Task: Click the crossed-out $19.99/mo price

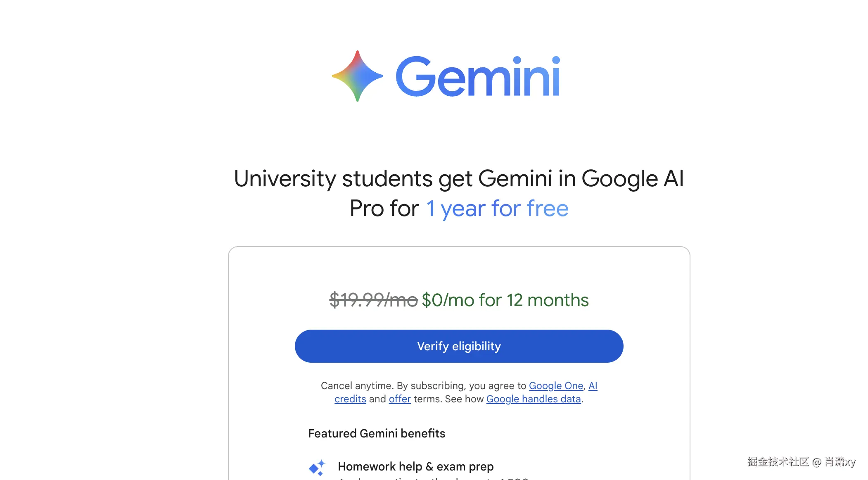Action: tap(373, 300)
